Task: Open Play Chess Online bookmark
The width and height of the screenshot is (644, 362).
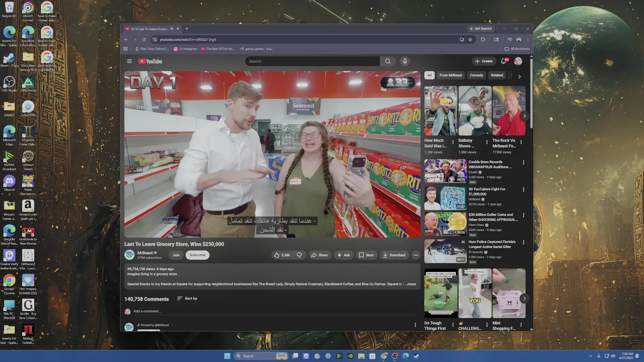Action: coord(151,49)
